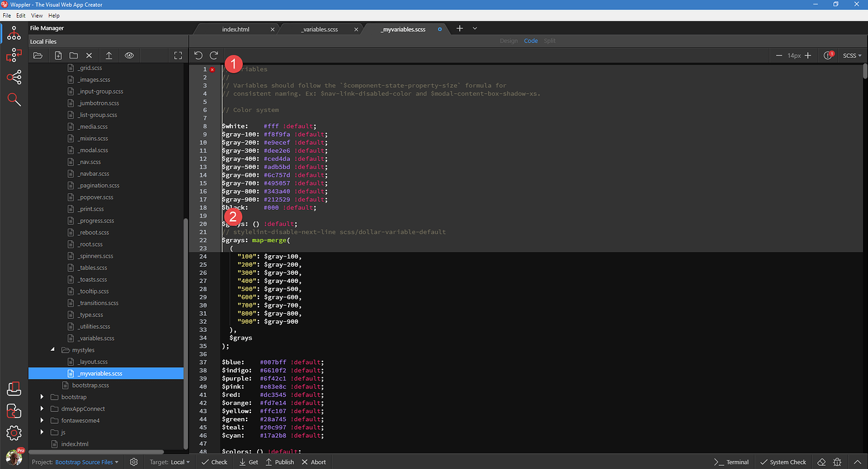Open the Terminal from the status bar

[x=732, y=461]
